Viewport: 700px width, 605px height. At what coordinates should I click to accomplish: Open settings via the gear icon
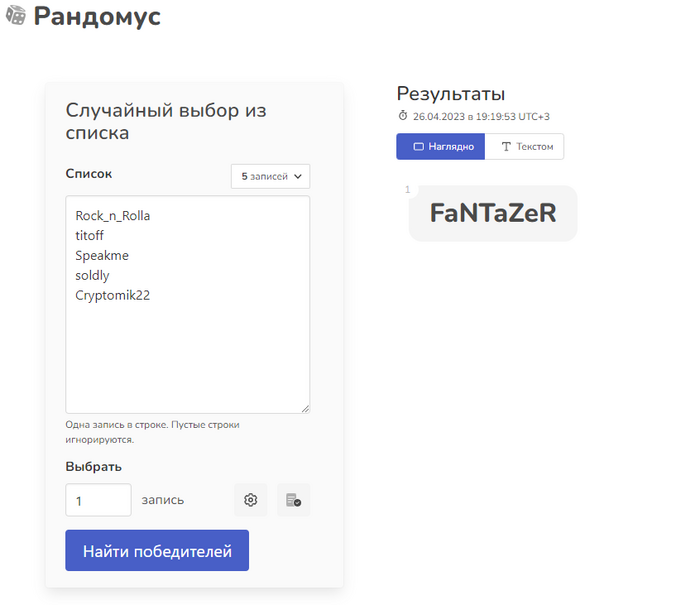coord(250,500)
